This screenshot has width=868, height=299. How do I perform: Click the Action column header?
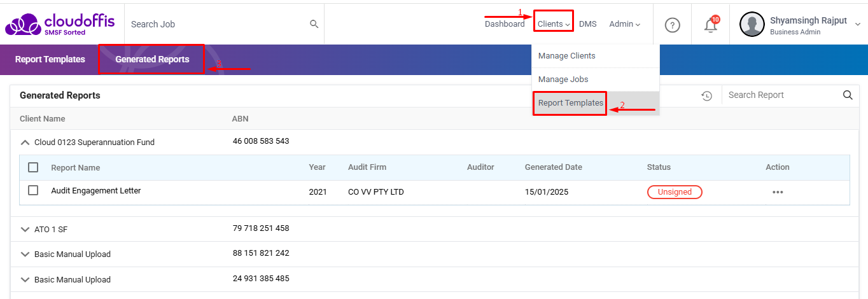click(x=778, y=167)
